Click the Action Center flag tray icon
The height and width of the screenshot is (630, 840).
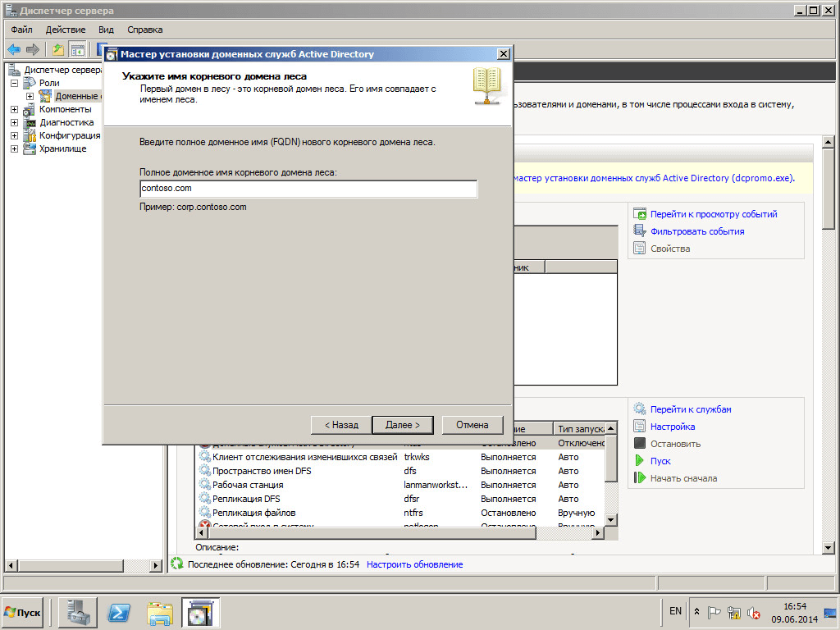pos(714,612)
